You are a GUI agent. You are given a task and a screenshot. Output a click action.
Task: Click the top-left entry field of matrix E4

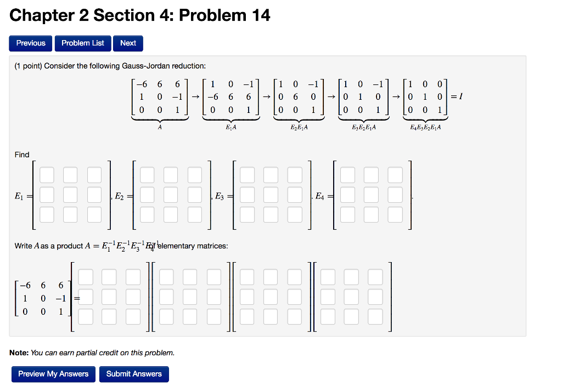tap(347, 174)
